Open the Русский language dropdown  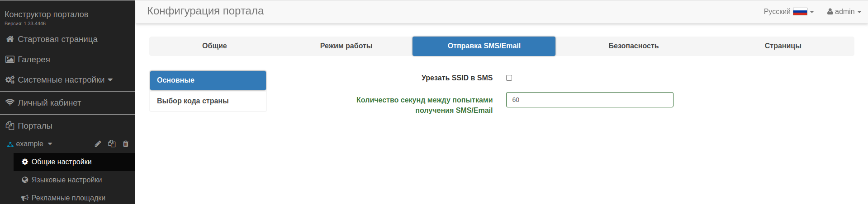click(788, 12)
